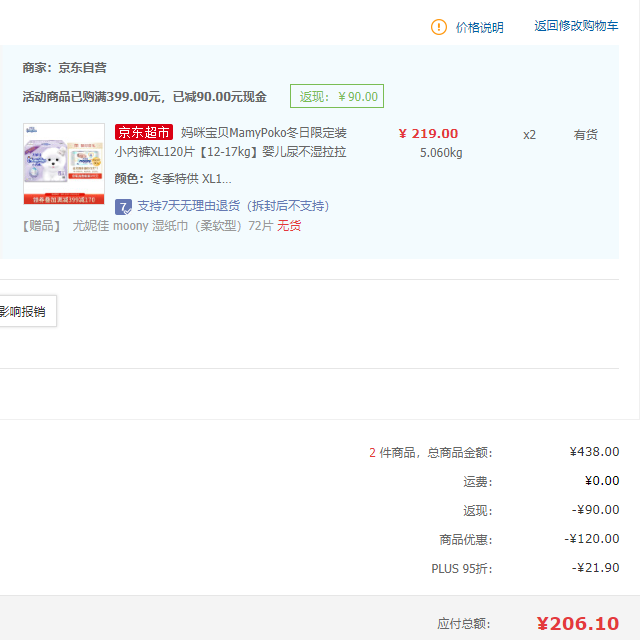Click the PLUS 95折 label

click(462, 569)
